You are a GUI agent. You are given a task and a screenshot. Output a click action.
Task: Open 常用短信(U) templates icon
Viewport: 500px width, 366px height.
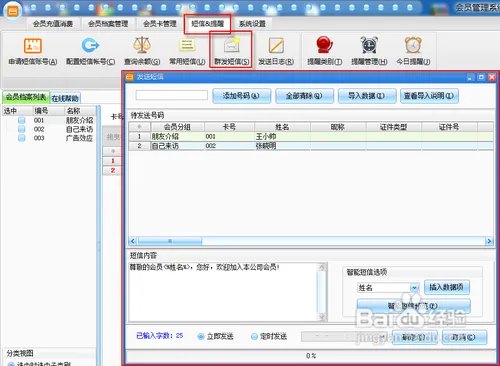click(x=187, y=45)
